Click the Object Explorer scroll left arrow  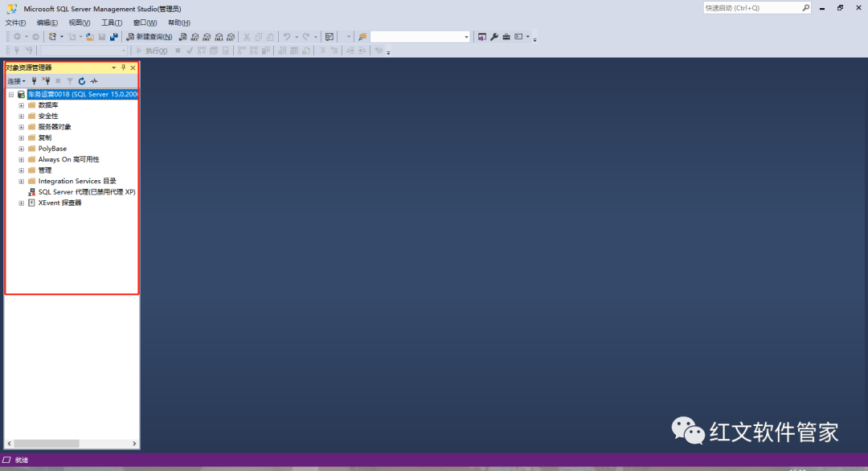point(9,444)
